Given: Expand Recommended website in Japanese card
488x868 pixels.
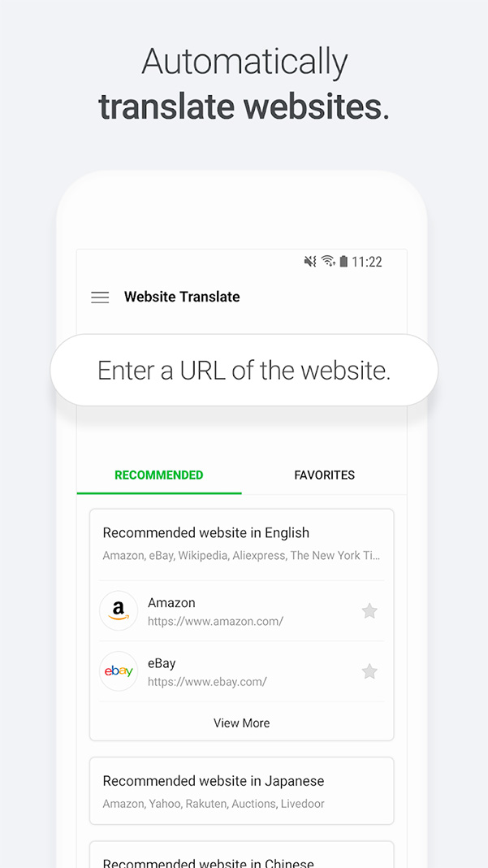Looking at the screenshot, I should (x=242, y=791).
